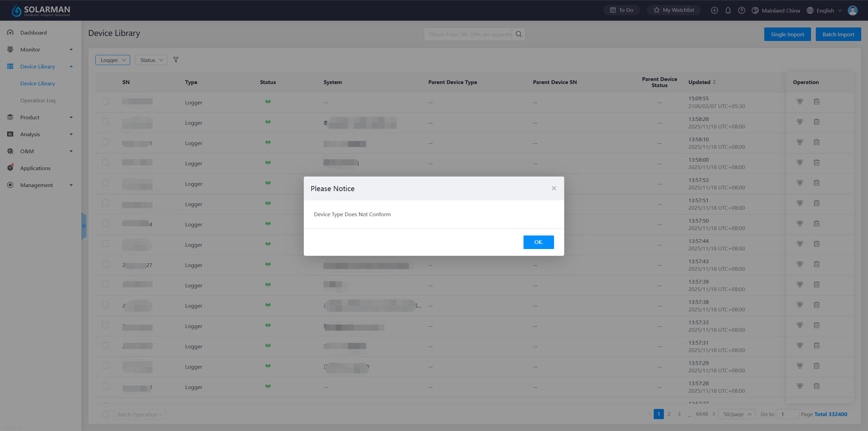The width and height of the screenshot is (868, 431).
Task: Open the Status filter dropdown
Action: [151, 60]
